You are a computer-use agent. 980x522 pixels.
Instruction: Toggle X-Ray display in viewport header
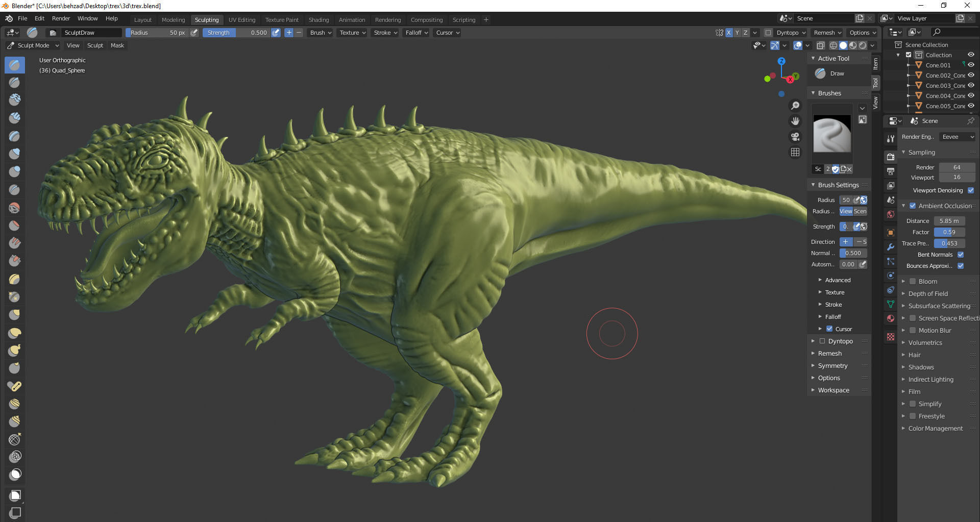point(820,45)
